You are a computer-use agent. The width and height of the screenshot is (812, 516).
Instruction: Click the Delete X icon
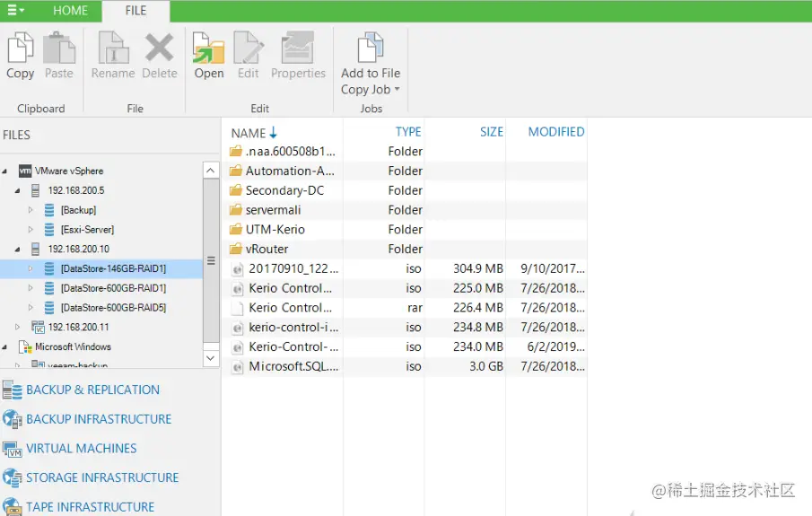(x=159, y=48)
